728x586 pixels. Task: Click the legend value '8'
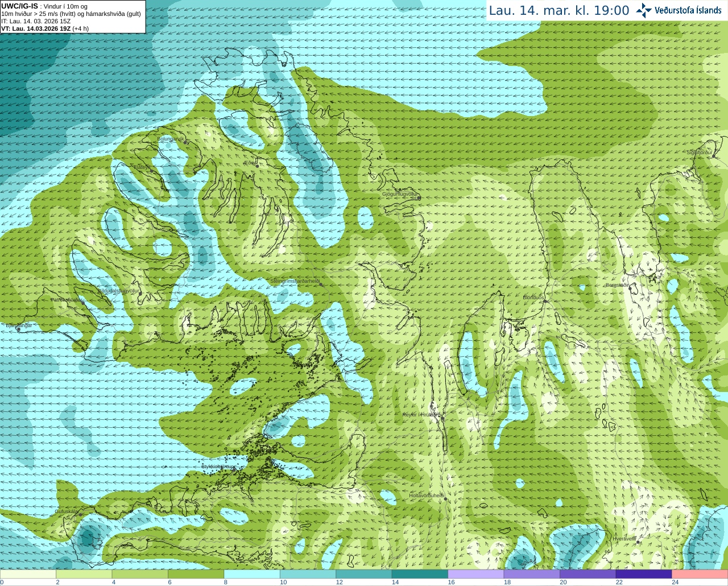[x=226, y=582]
